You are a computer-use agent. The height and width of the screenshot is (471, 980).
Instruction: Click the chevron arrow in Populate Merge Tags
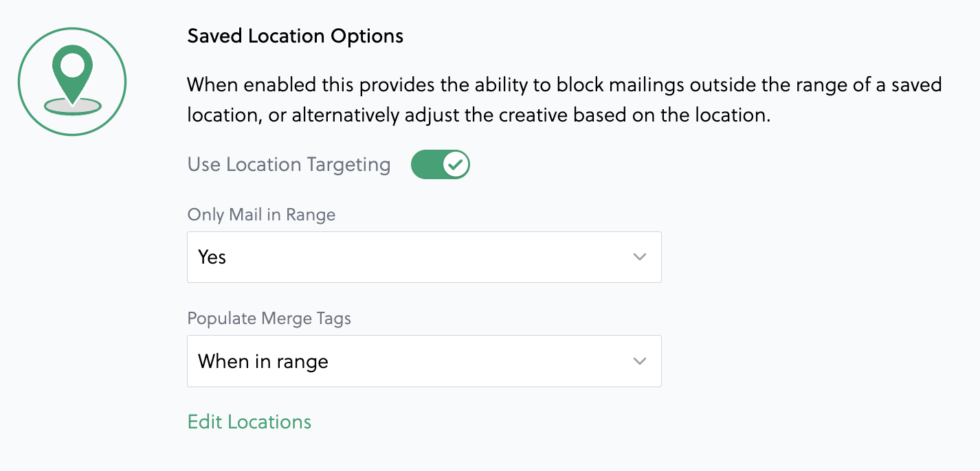(640, 361)
